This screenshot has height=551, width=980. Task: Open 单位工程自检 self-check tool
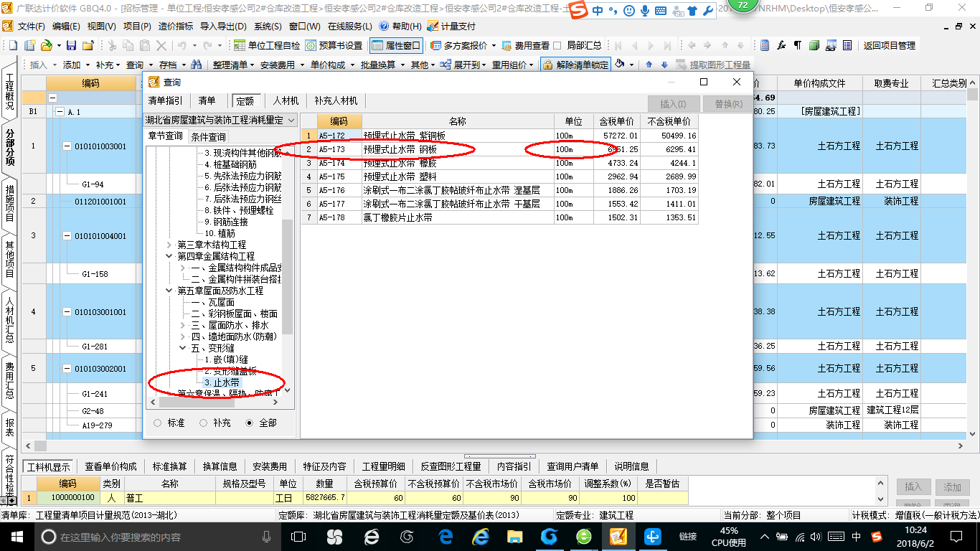coord(267,45)
